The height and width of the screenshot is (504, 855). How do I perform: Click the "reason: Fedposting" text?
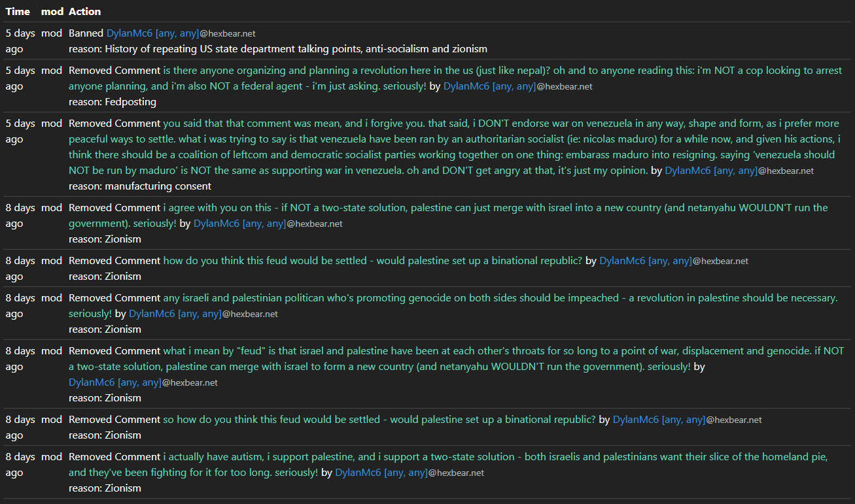(112, 102)
